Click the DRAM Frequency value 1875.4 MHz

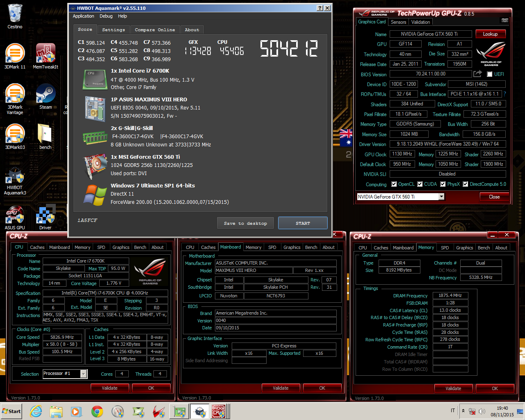[x=450, y=295]
